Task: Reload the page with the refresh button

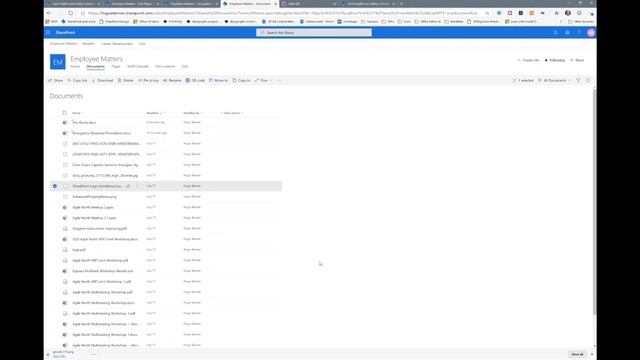Action: point(70,13)
